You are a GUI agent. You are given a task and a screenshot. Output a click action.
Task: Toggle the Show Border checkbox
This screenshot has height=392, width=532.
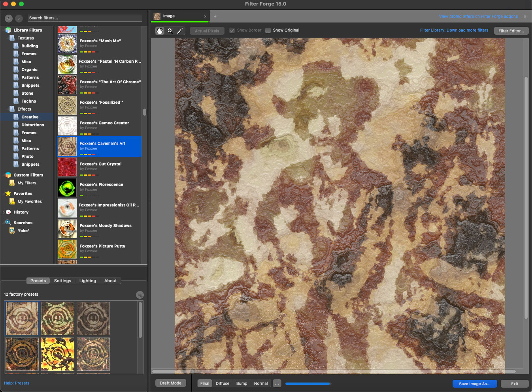(x=232, y=30)
